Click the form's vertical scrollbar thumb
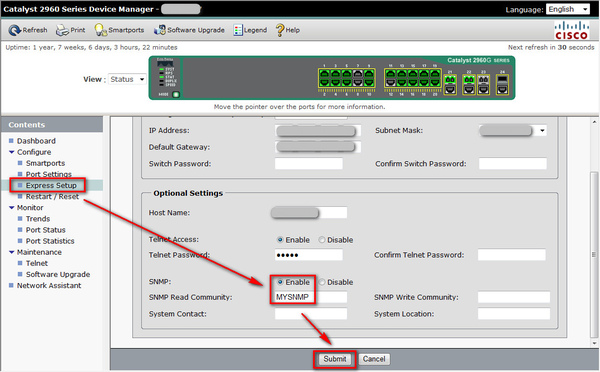 coord(594,255)
